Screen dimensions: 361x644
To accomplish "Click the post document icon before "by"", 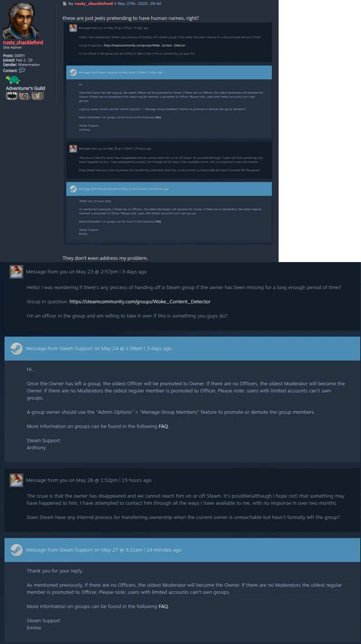I will (65, 3).
